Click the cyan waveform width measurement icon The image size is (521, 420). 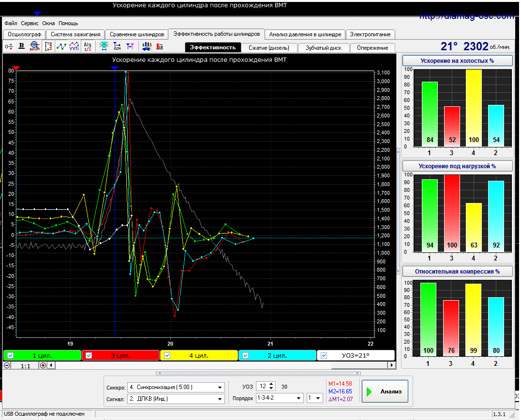click(104, 46)
